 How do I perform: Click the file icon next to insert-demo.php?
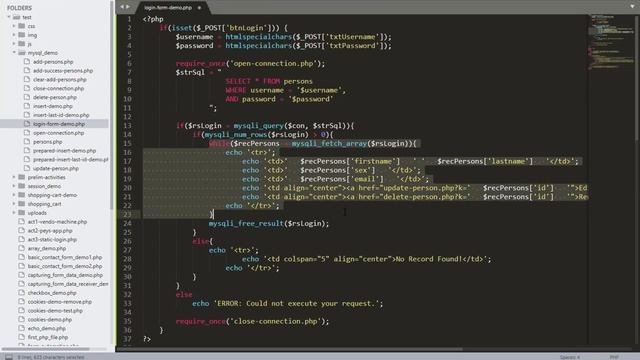tap(27, 106)
